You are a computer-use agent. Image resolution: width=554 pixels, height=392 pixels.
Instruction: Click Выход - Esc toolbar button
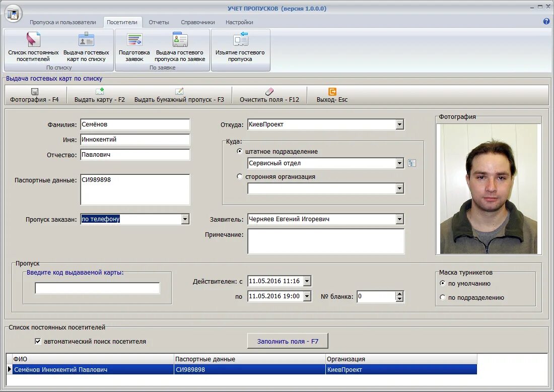click(332, 95)
